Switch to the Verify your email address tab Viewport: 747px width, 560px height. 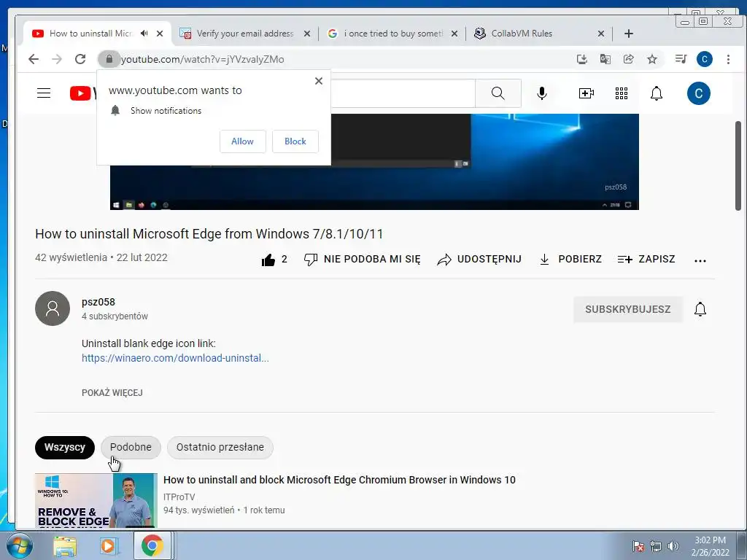pos(244,34)
